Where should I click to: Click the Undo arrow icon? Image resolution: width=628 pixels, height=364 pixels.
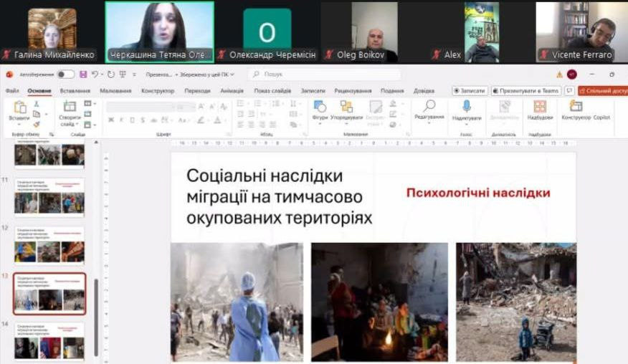tap(95, 74)
